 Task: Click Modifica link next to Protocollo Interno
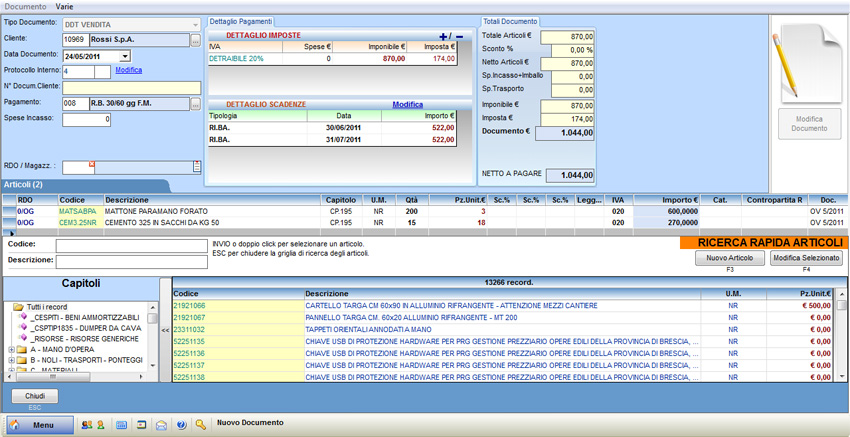[x=128, y=71]
